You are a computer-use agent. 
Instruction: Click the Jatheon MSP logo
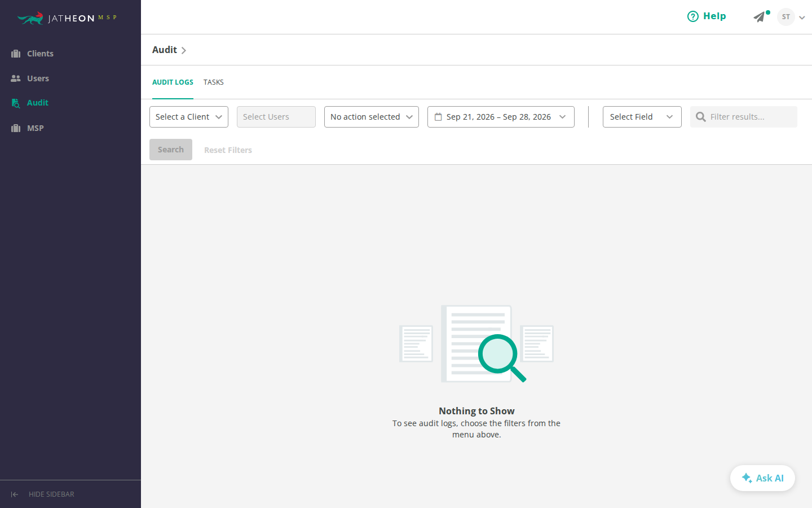point(67,18)
